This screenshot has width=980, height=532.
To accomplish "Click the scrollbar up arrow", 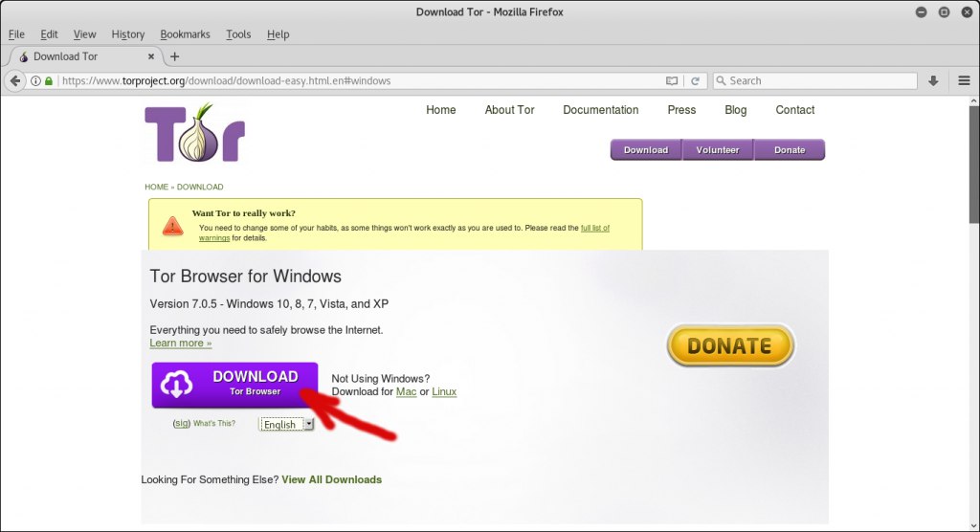I will pyautogui.click(x=973, y=100).
